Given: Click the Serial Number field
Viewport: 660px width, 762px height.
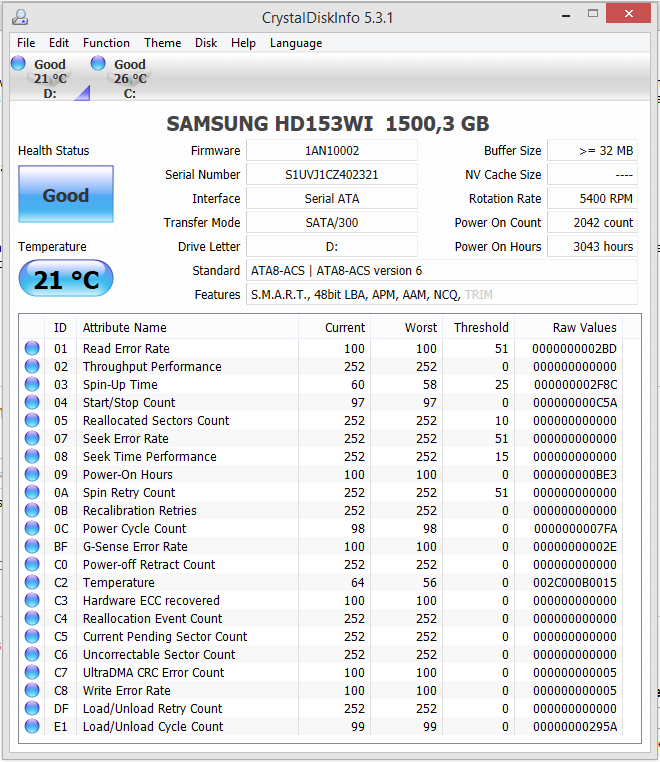Looking at the screenshot, I should [331, 175].
